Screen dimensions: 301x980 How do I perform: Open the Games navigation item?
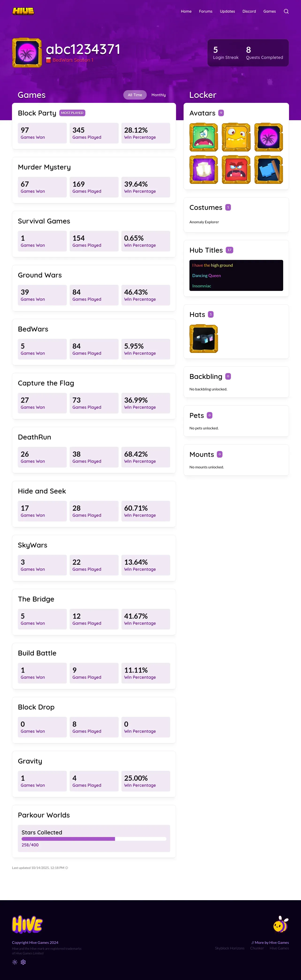click(269, 12)
